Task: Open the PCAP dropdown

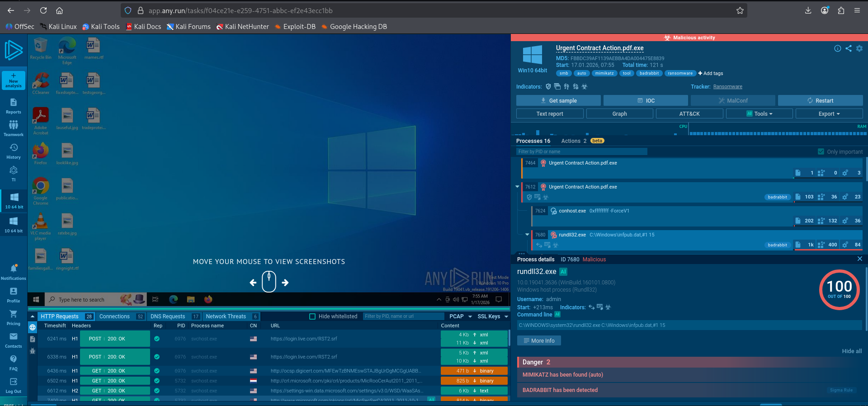Action: point(460,316)
